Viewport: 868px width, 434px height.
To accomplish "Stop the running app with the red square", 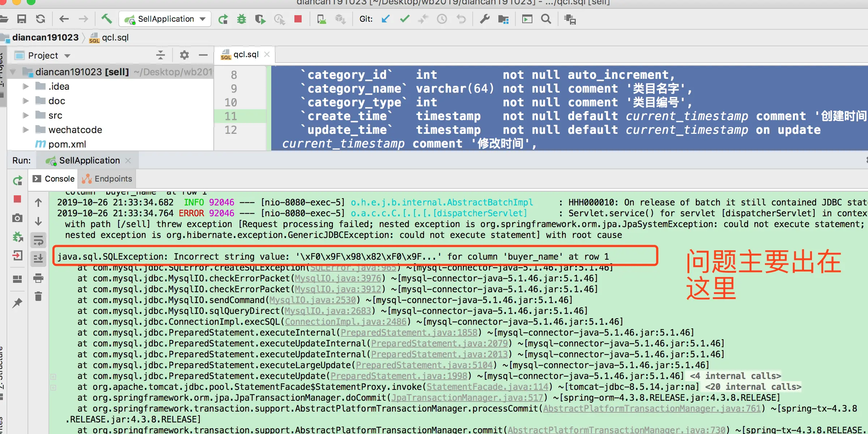I will 298,19.
